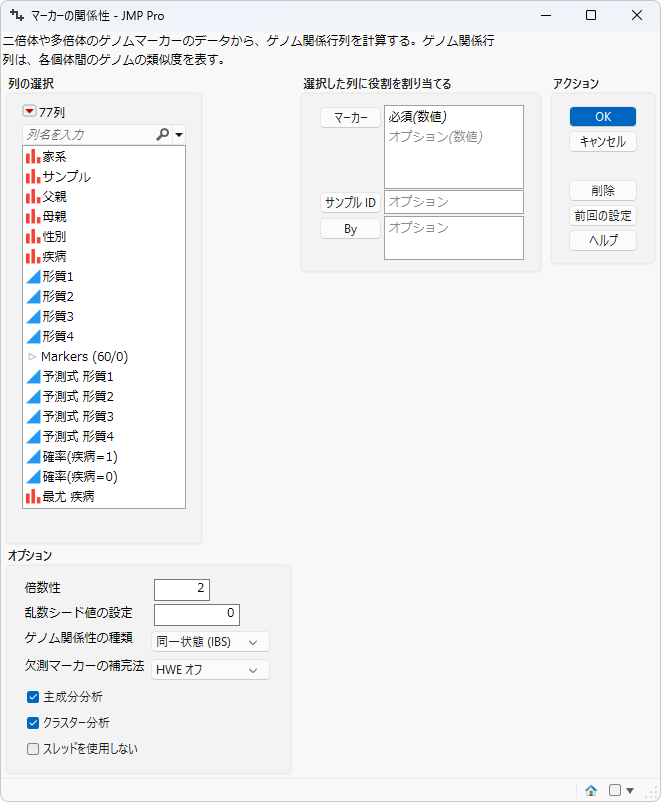Image resolution: width=661 pixels, height=802 pixels.
Task: Select the continuous icon of 確率(疾病=0)
Action: coord(33,477)
